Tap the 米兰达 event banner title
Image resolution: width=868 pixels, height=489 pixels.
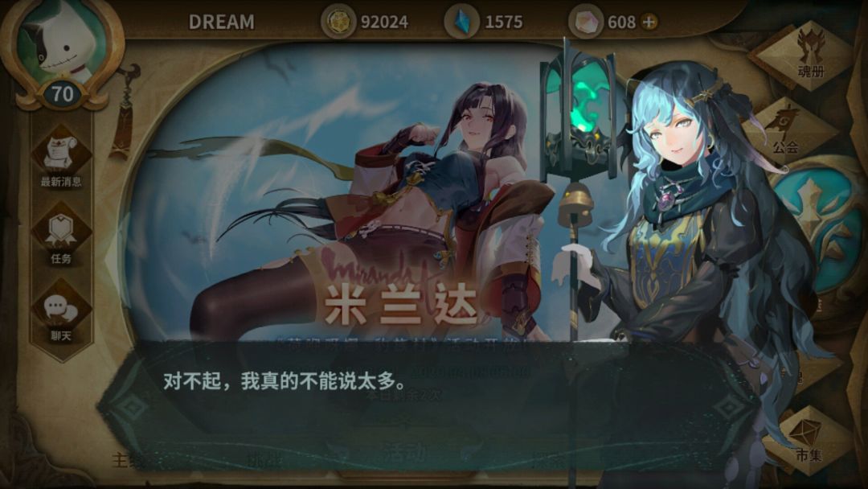click(401, 305)
